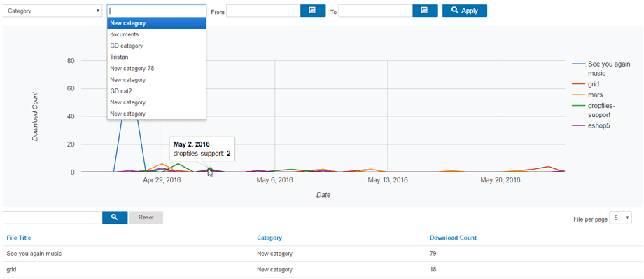Image resolution: width=644 pixels, height=279 pixels.
Task: Reset the file search
Action: pyautogui.click(x=146, y=217)
